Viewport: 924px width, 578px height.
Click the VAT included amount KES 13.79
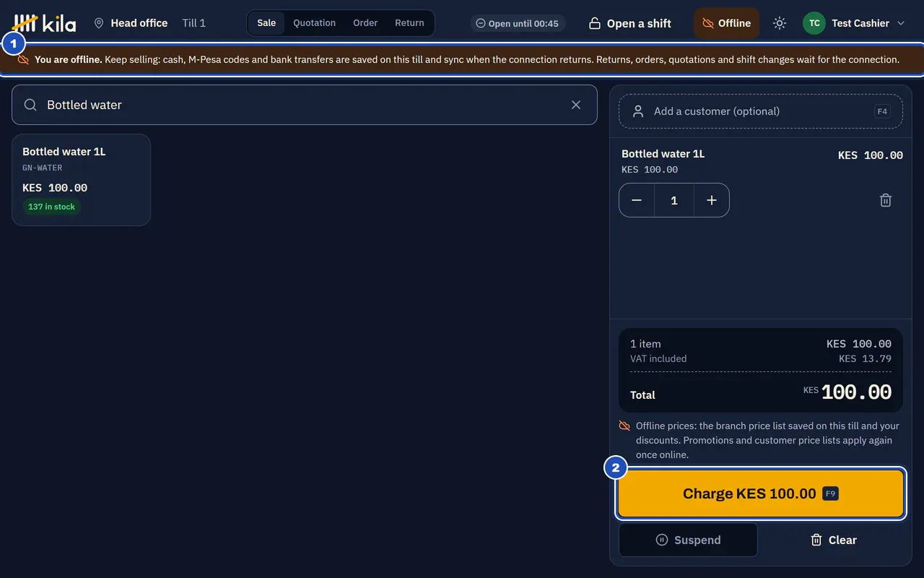click(x=865, y=358)
